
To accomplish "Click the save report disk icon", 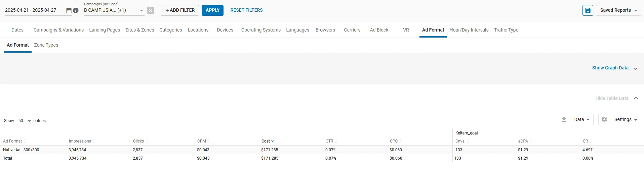I will [x=588, y=10].
